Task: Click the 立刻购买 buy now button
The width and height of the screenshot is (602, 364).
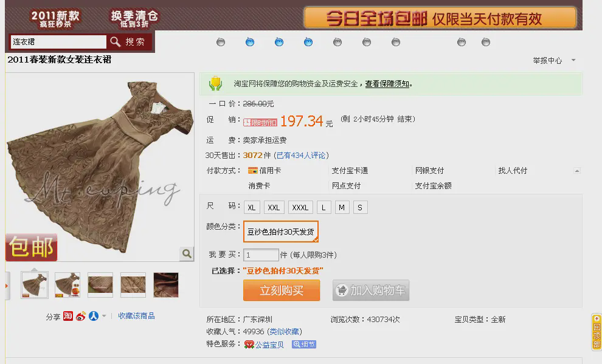Action: pos(282,290)
